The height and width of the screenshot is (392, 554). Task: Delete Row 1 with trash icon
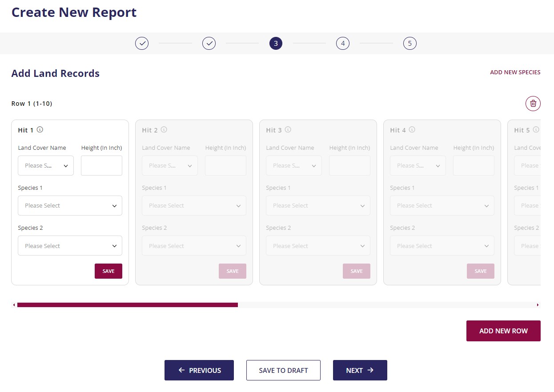point(533,104)
